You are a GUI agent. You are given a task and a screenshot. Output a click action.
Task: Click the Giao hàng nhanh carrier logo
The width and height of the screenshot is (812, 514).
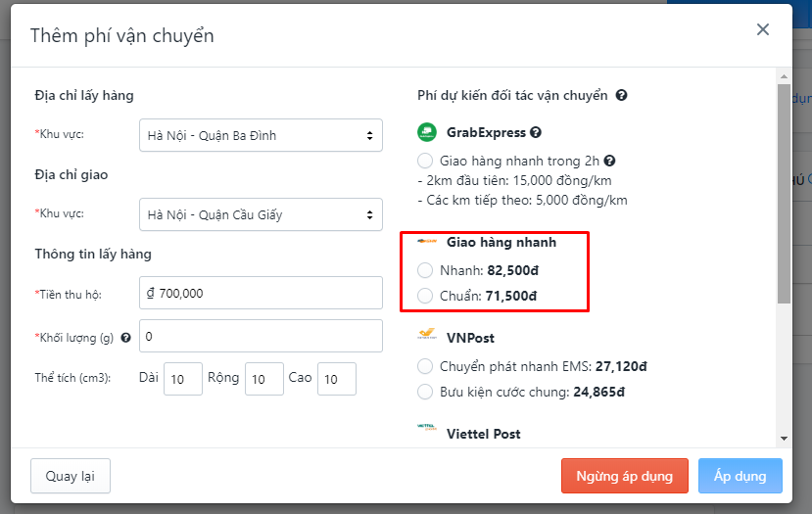(427, 241)
